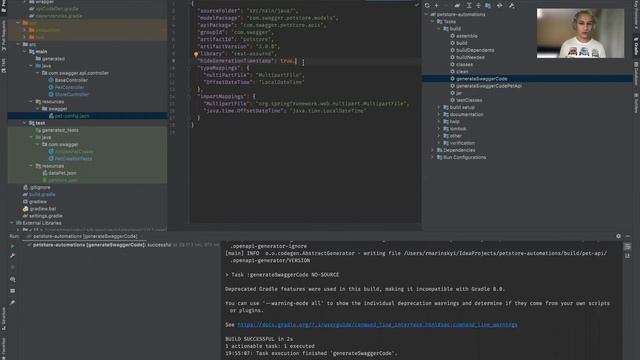Open Pull Requests tool window on left edge
This screenshot has height=360, width=640.
point(4,36)
